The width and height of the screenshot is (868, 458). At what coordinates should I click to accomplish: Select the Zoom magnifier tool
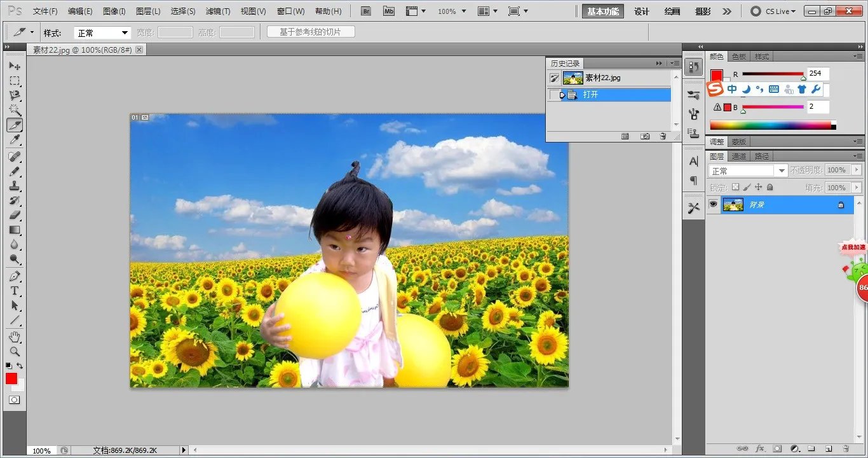[x=14, y=351]
